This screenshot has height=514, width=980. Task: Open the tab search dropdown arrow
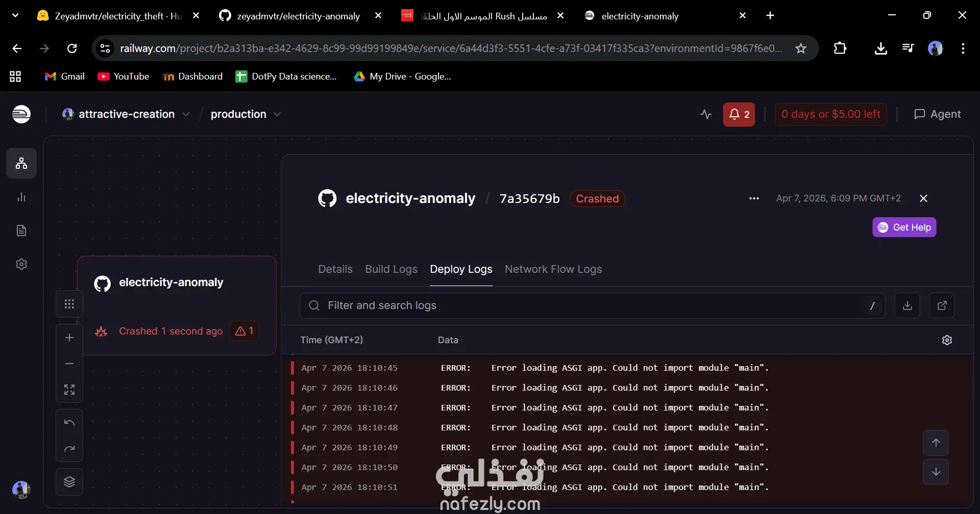15,16
